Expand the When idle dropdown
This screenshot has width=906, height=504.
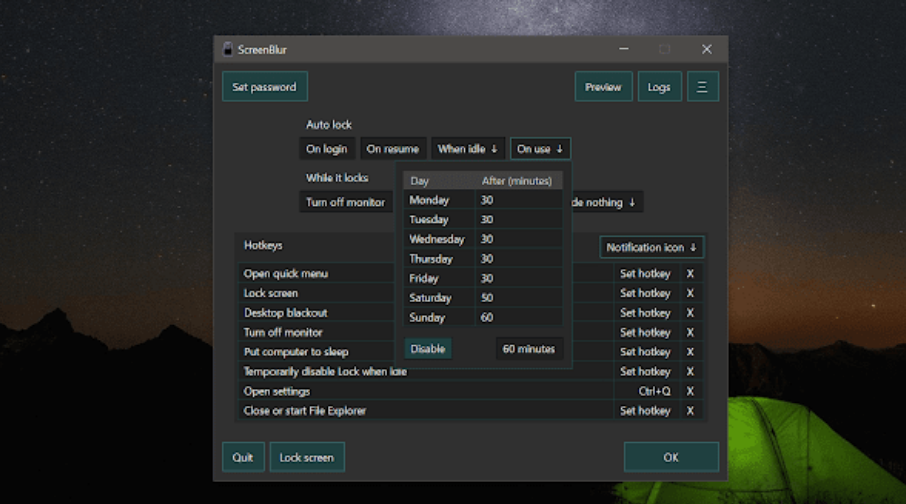click(467, 149)
